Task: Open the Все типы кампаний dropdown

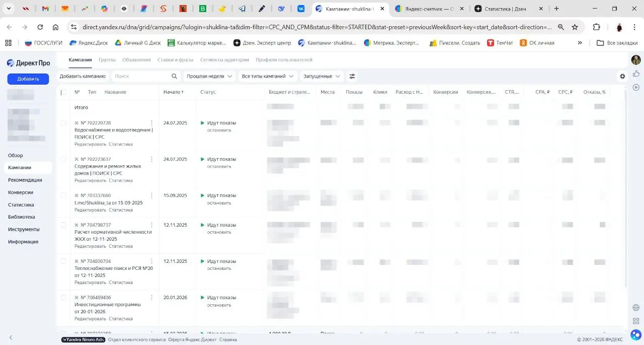Action: [x=267, y=76]
